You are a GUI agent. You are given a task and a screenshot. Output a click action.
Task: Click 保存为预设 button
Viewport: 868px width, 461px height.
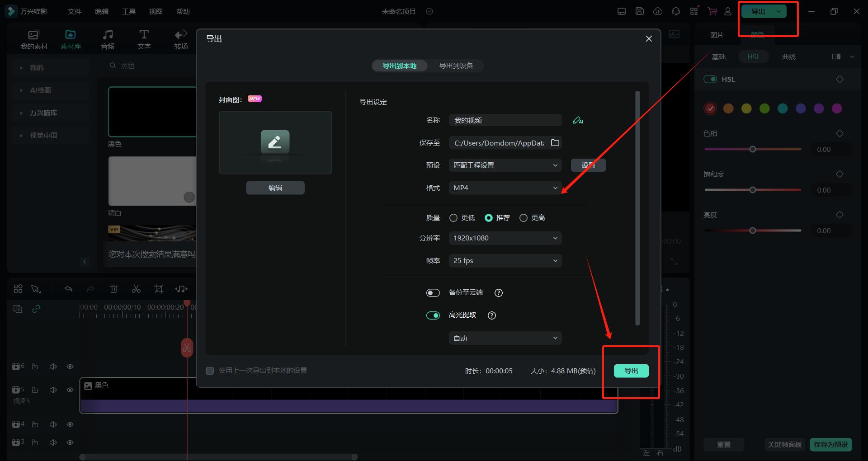831,445
